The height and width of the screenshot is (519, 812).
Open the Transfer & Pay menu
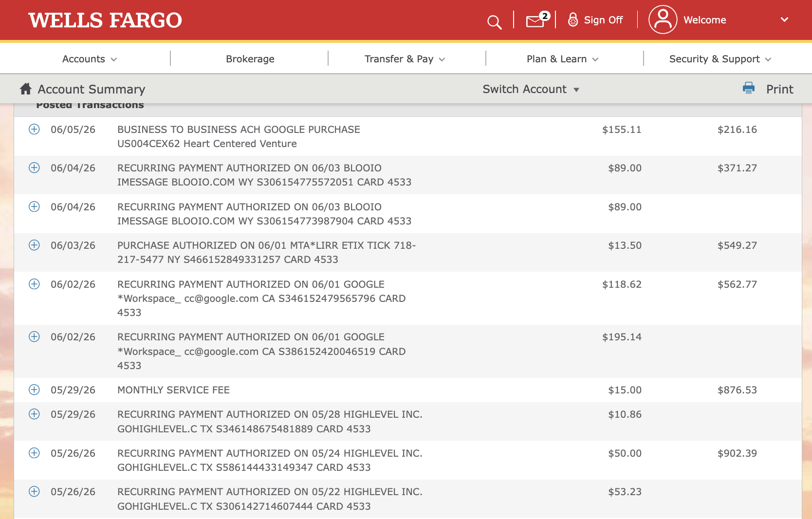pyautogui.click(x=405, y=59)
